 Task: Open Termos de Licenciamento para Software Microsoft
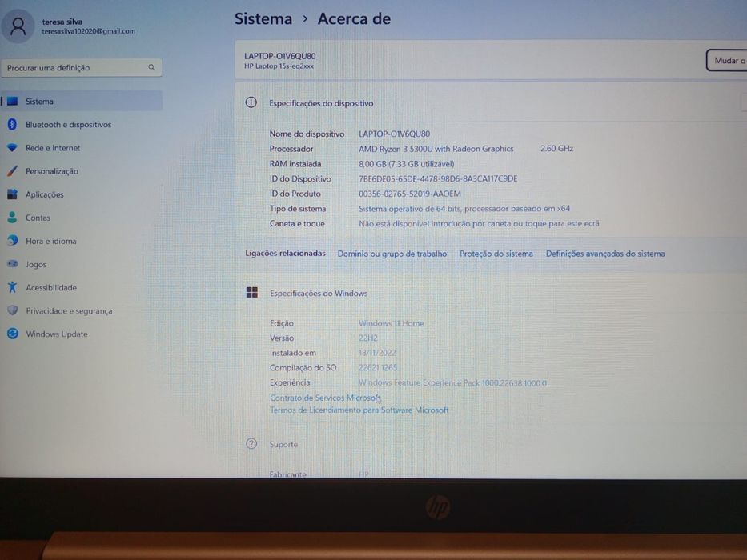359,410
